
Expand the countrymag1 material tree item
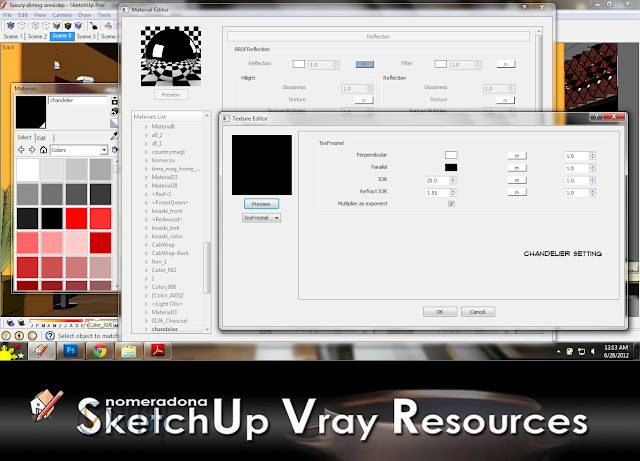pos(147,152)
